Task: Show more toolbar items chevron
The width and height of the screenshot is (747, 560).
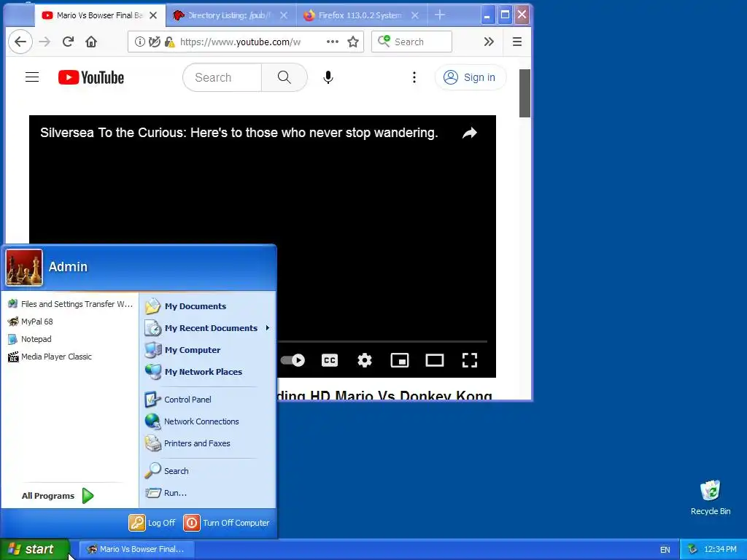Action: tap(489, 42)
